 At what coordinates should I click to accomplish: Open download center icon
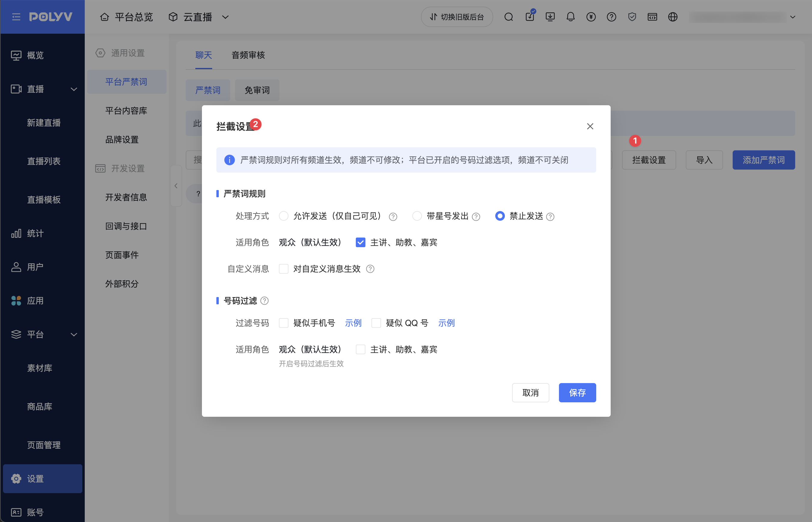tap(550, 17)
